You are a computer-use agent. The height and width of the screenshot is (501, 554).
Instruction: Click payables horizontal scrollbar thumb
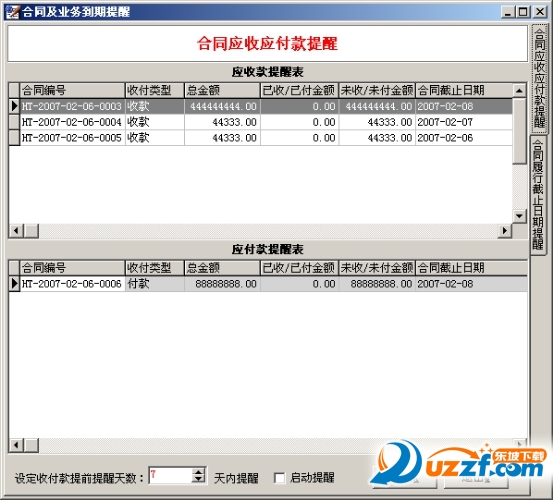coord(31,445)
